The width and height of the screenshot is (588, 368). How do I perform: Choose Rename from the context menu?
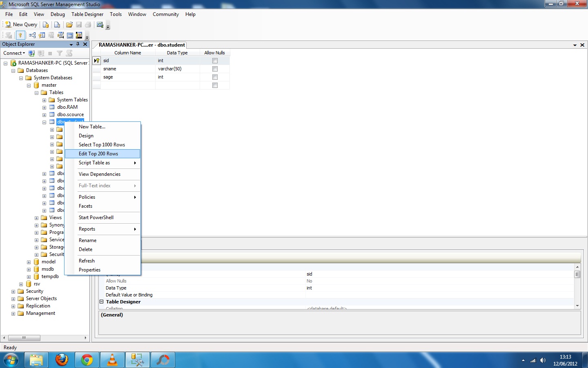[102, 240]
